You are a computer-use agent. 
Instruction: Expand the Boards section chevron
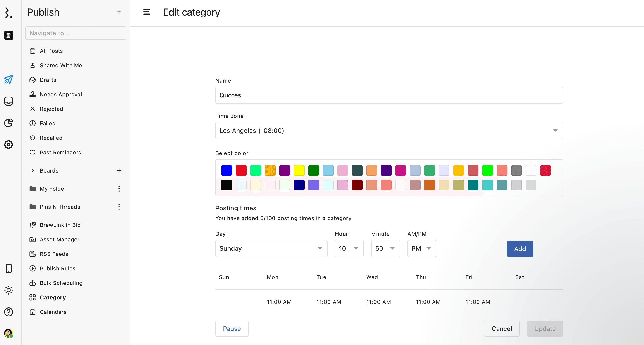33,171
